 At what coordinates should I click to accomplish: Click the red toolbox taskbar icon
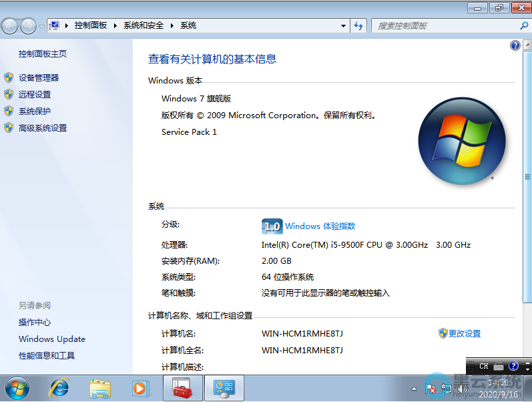[x=182, y=387]
